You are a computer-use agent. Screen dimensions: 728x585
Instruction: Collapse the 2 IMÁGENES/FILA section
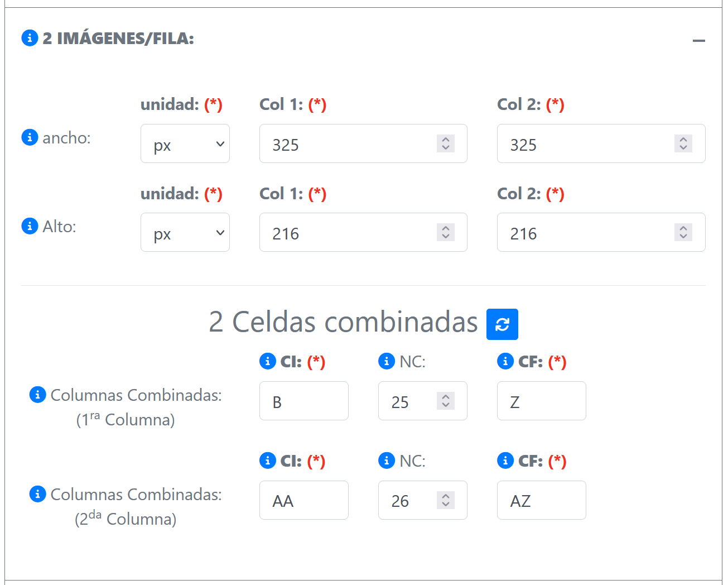click(x=698, y=41)
